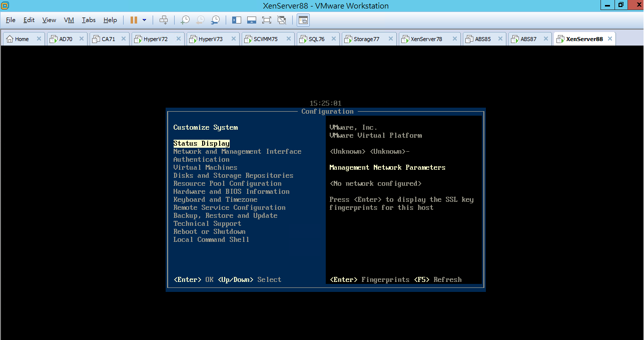Image resolution: width=644 pixels, height=340 pixels.
Task: Open the Help menu
Action: tap(110, 20)
